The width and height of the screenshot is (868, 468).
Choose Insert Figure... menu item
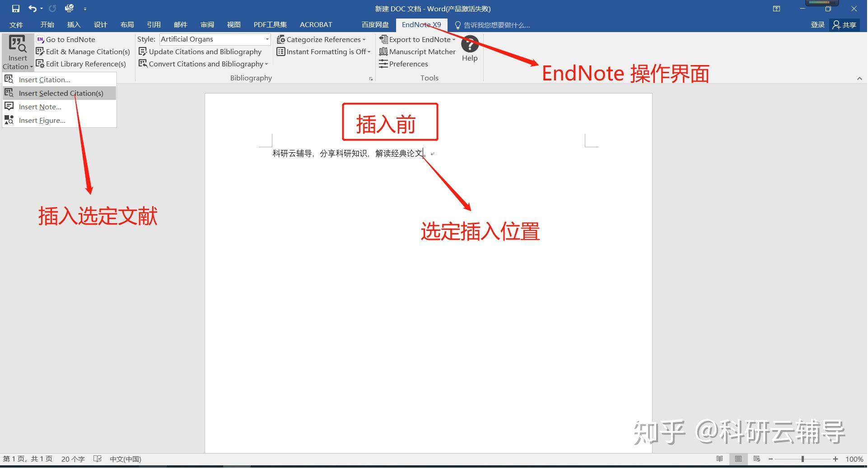tap(59, 120)
